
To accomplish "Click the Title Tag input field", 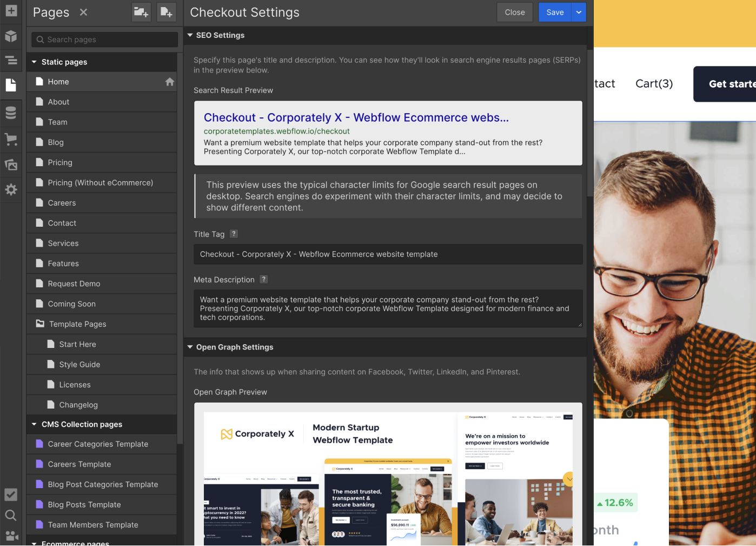I will point(388,254).
